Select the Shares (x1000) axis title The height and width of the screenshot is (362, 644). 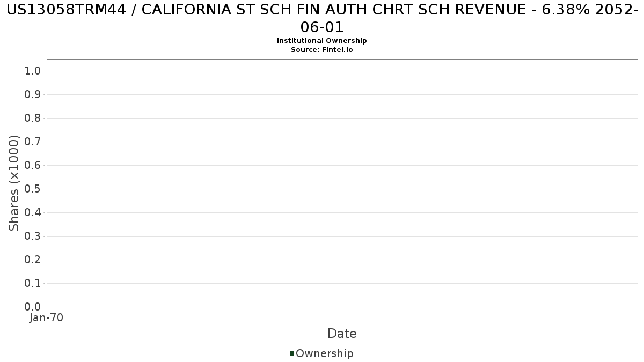coord(14,183)
